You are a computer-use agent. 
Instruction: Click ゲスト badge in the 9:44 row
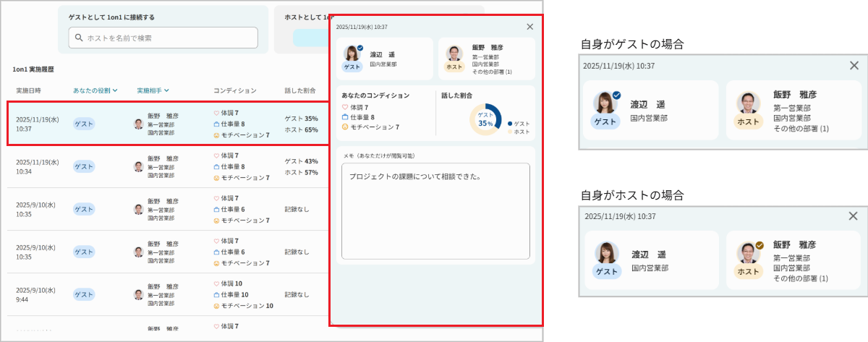pos(84,295)
